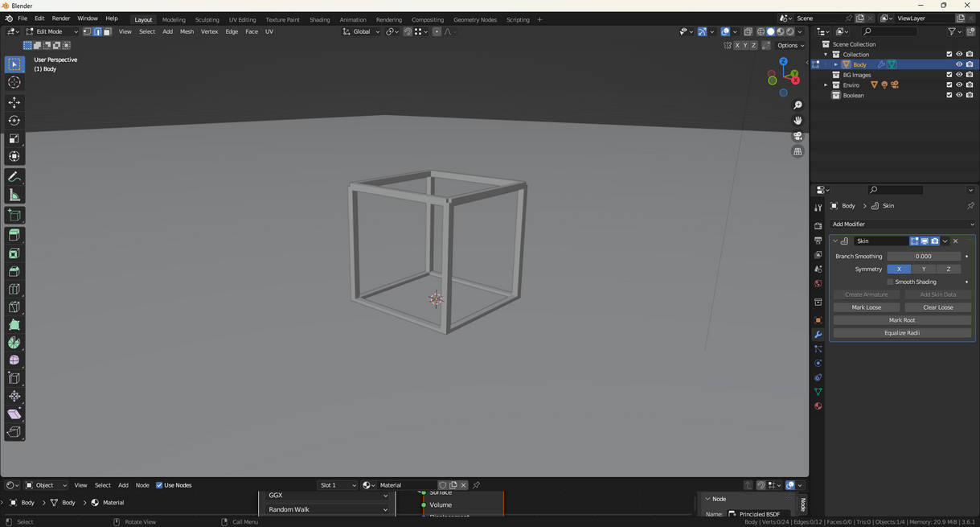The height and width of the screenshot is (527, 980).
Task: Enable the Smooth Shading checkbox
Action: pos(890,282)
